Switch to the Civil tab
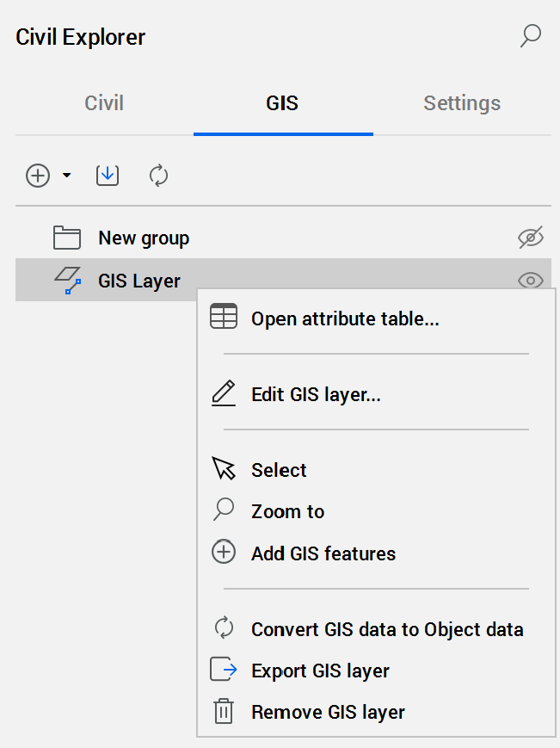The image size is (560, 748). (104, 103)
